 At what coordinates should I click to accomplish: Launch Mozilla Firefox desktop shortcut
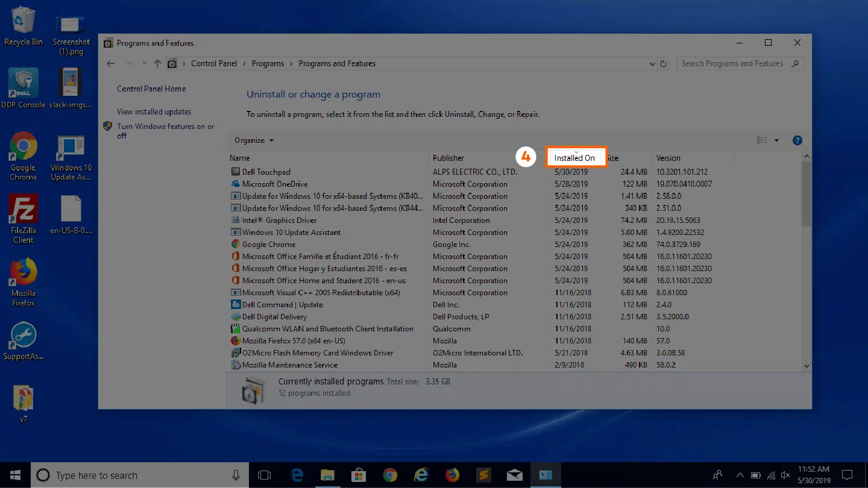pos(24,282)
